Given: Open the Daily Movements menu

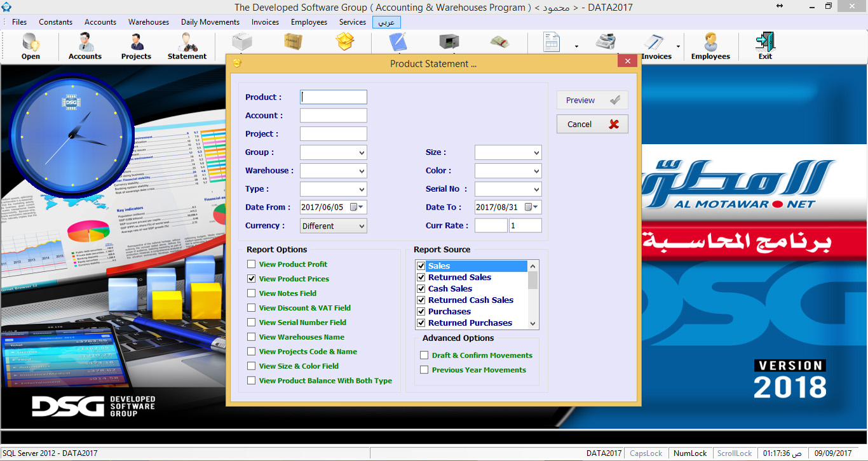Looking at the screenshot, I should coord(210,22).
